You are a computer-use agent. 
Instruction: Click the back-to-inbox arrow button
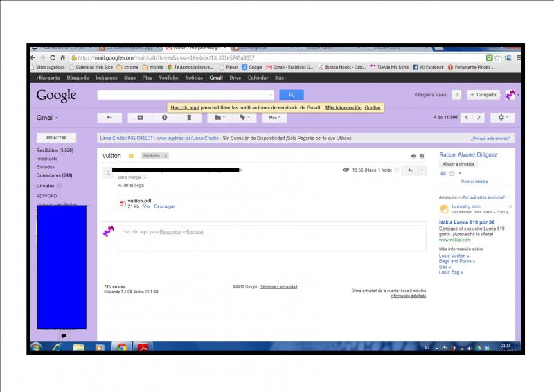pos(109,117)
